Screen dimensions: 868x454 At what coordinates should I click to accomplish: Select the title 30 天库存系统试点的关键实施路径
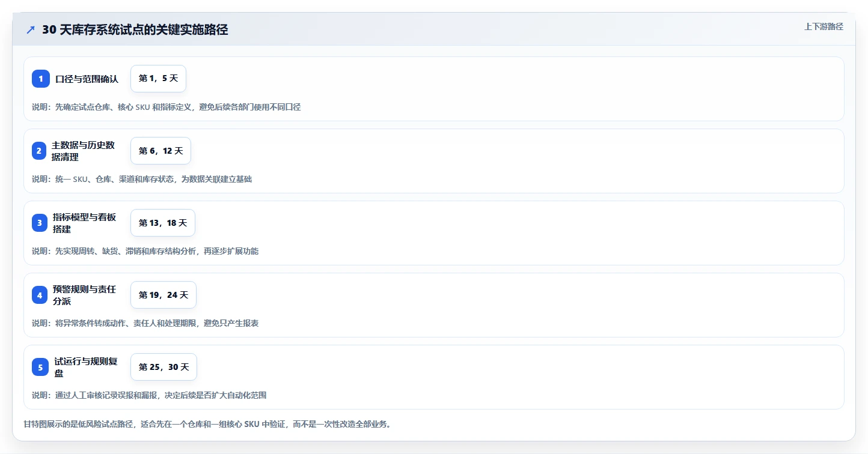(135, 30)
